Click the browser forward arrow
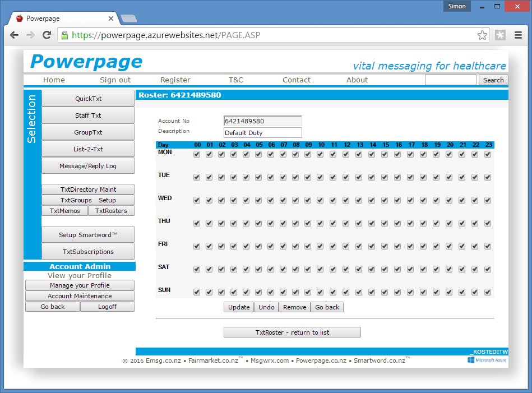 coord(30,35)
